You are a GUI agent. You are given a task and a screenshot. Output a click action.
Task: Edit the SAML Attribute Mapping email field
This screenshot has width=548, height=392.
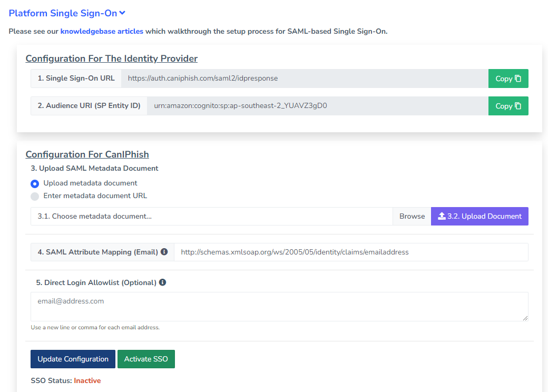click(351, 252)
